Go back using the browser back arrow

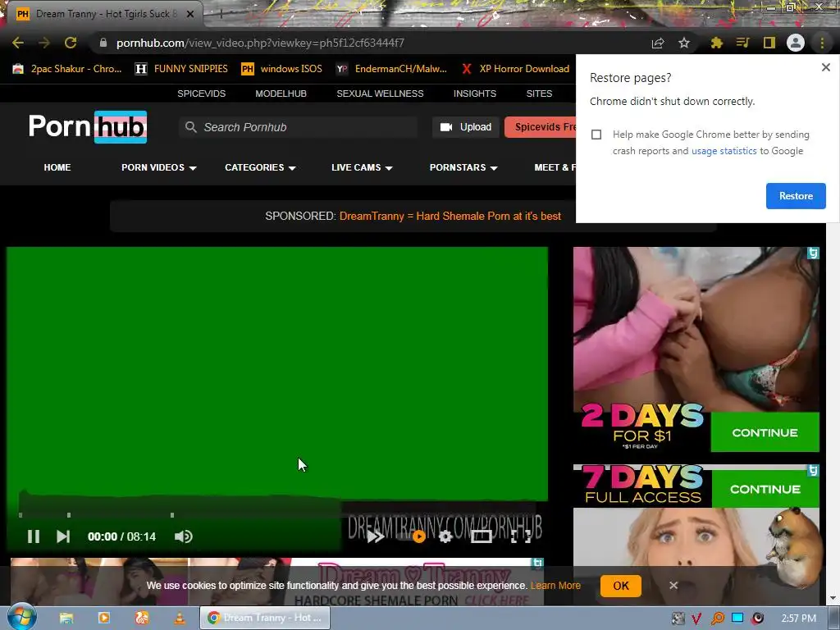(x=18, y=43)
